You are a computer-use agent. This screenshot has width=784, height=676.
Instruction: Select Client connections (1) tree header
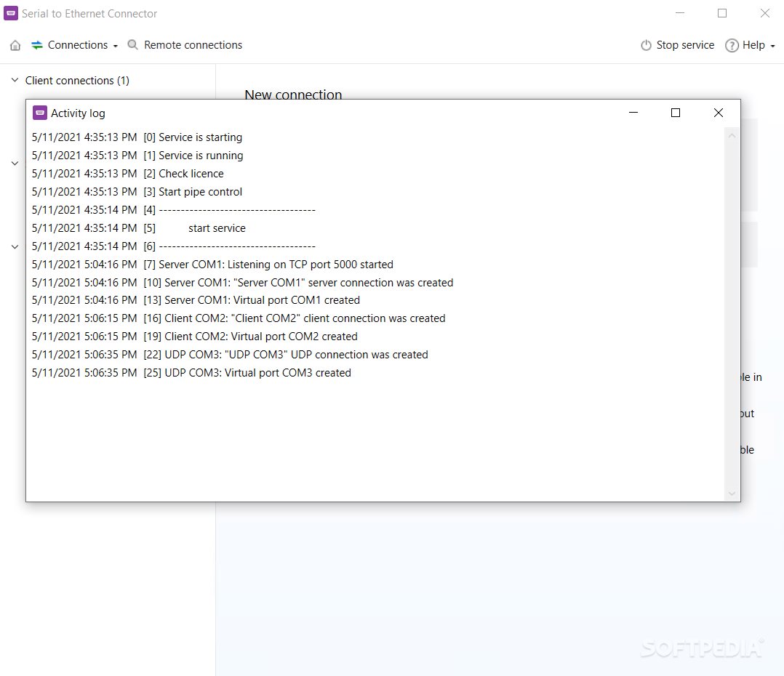pyautogui.click(x=77, y=81)
